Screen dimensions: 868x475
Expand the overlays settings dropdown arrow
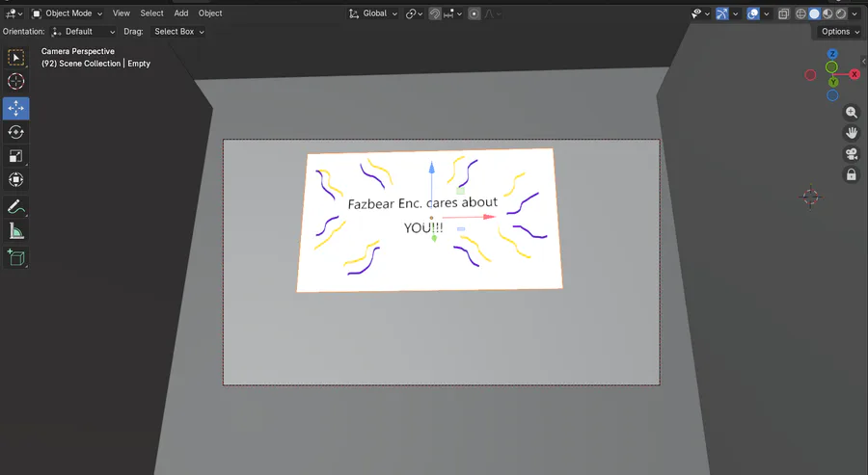766,13
